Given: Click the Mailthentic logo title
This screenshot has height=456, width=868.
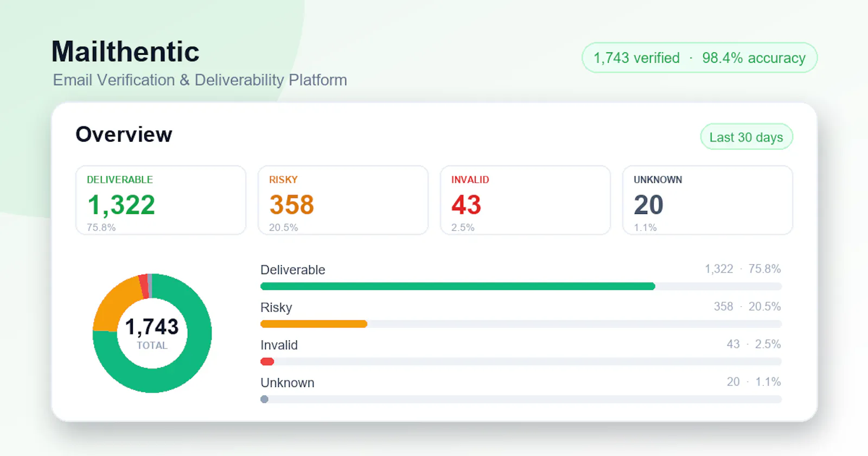Looking at the screenshot, I should coord(125,52).
